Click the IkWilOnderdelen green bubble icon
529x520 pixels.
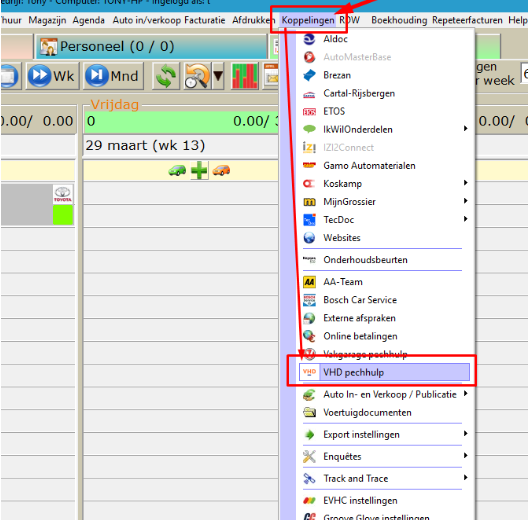click(309, 129)
